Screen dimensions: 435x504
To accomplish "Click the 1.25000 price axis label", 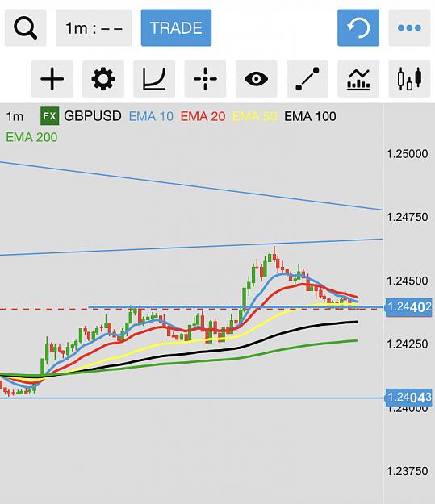I will 407,154.
